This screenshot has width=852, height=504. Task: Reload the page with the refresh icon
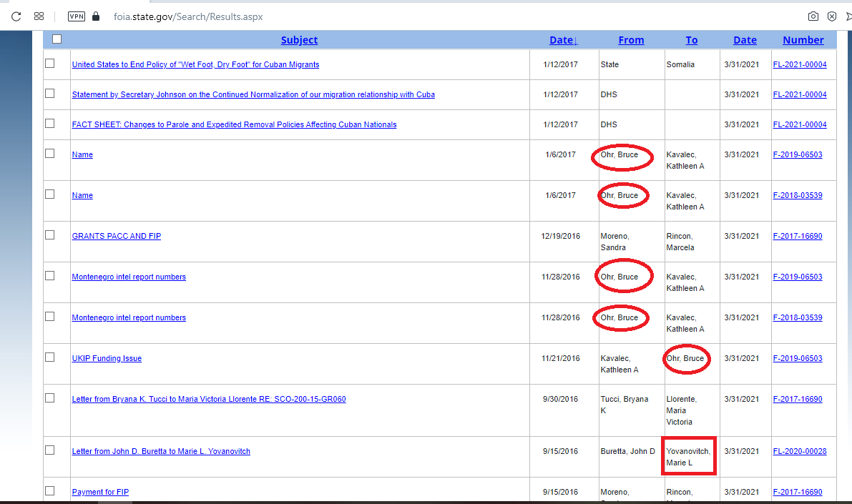point(16,16)
